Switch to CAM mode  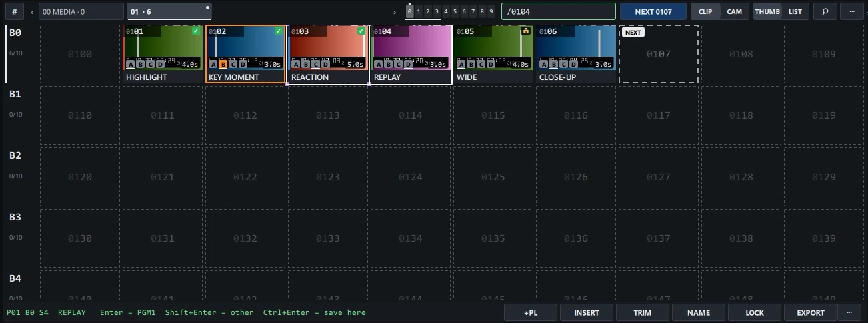[734, 11]
